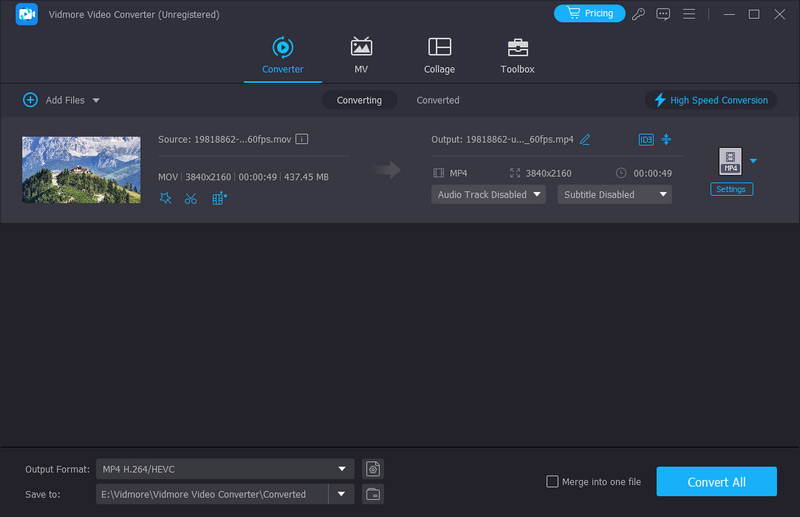Click the pencil icon to rename output
The height and width of the screenshot is (517, 800).
click(585, 140)
